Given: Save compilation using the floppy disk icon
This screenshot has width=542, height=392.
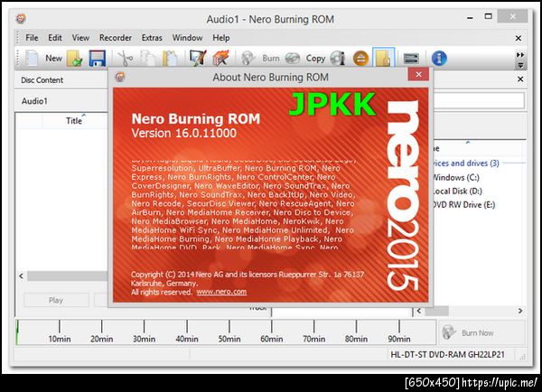Looking at the screenshot, I should point(98,58).
